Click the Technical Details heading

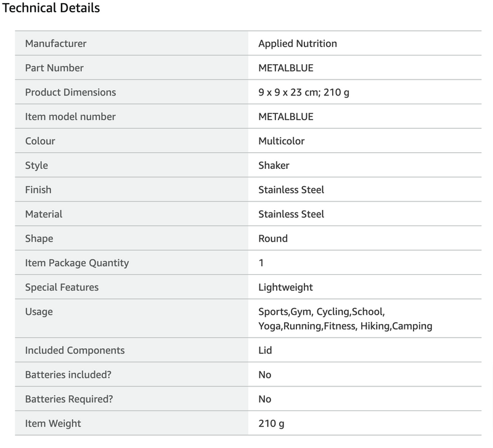point(52,9)
